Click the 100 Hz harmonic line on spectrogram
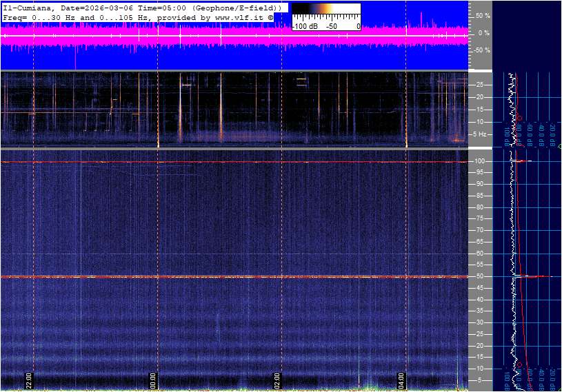The image size is (562, 392). tap(234, 162)
